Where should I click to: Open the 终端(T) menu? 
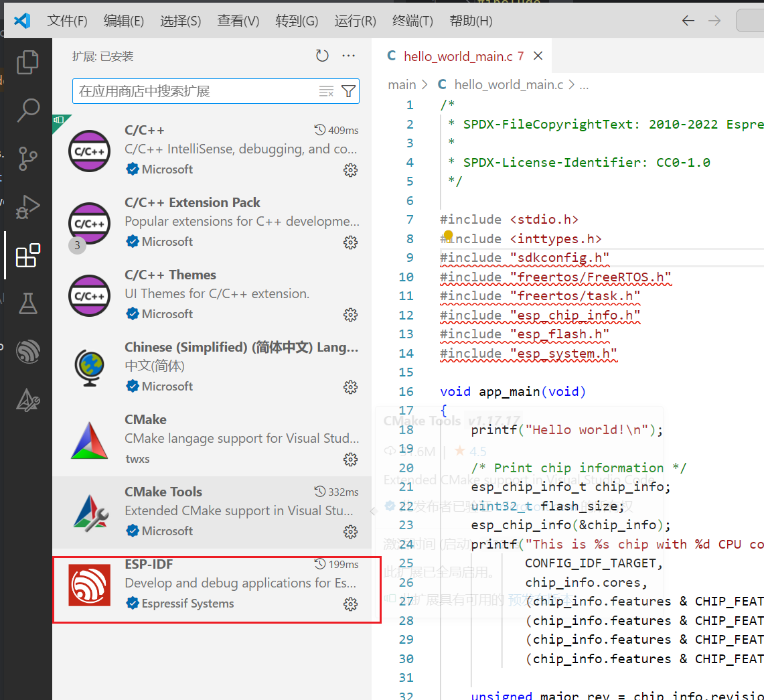tap(412, 21)
